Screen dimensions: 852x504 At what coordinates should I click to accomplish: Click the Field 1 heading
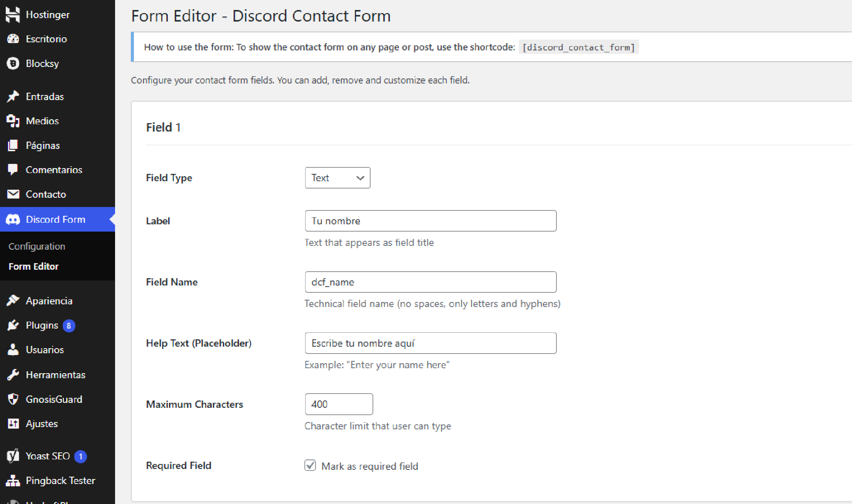point(164,127)
